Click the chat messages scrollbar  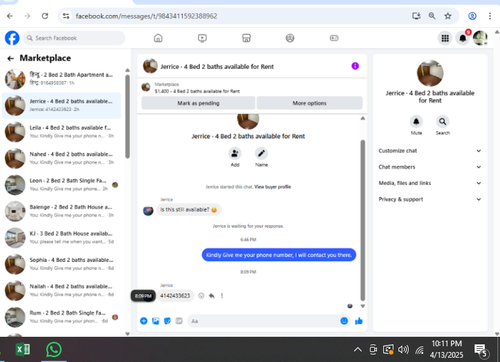[x=363, y=220]
